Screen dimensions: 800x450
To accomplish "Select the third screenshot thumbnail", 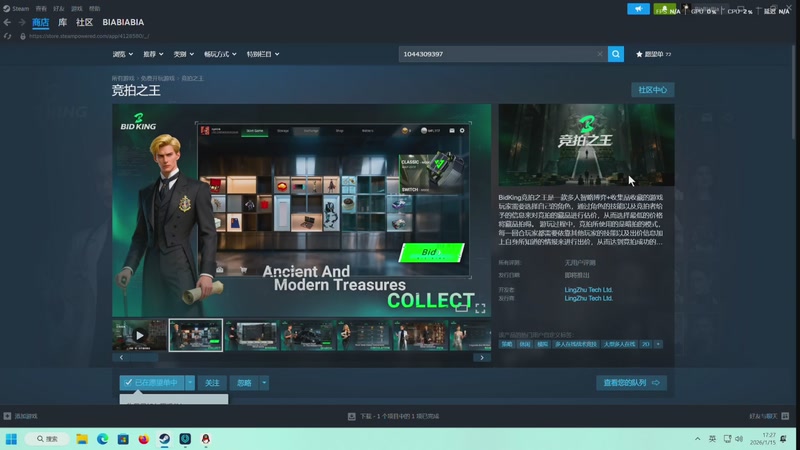I will [252, 335].
